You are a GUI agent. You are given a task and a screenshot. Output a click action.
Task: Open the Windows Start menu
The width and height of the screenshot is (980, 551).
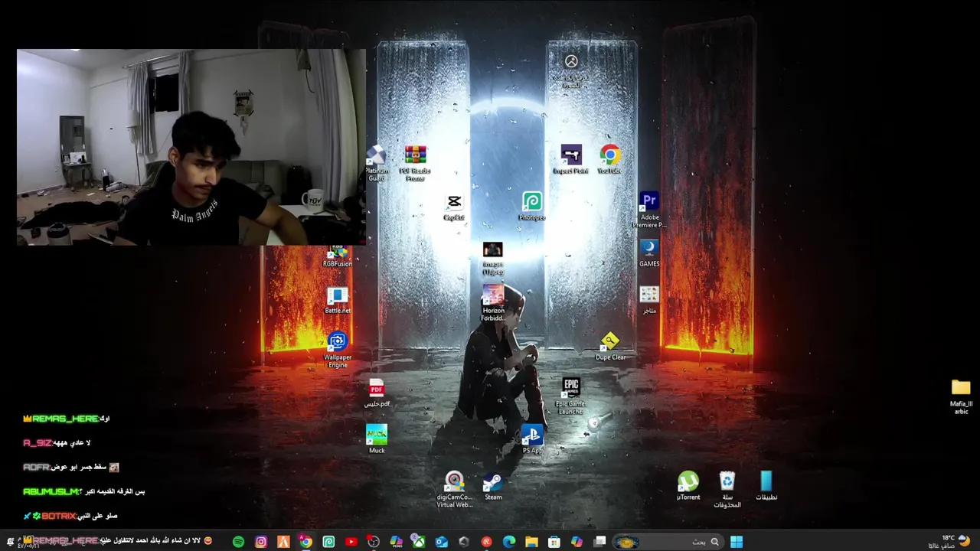coord(737,542)
